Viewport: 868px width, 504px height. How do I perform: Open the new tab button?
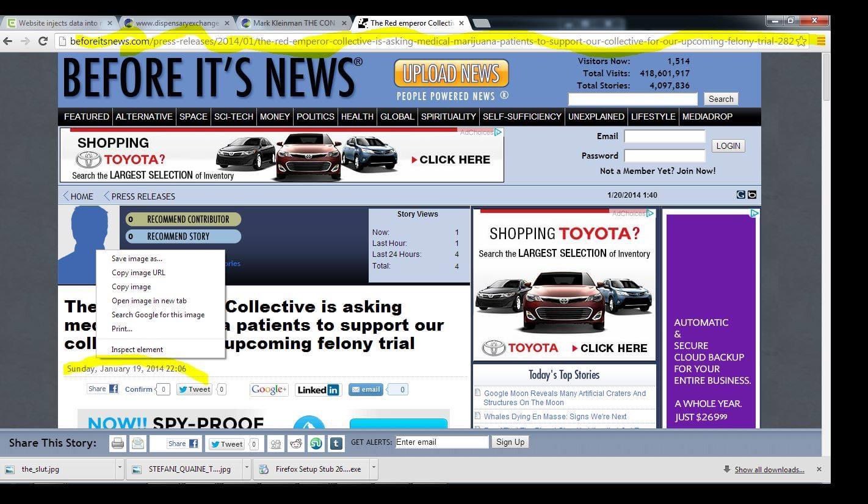[x=482, y=23]
